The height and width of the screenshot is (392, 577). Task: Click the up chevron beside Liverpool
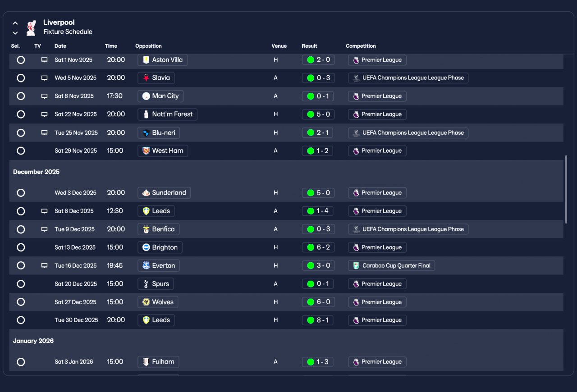click(15, 23)
